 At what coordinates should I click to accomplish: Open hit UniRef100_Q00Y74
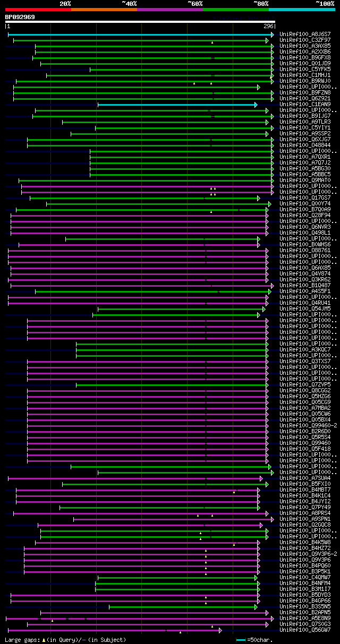pyautogui.click(x=305, y=203)
